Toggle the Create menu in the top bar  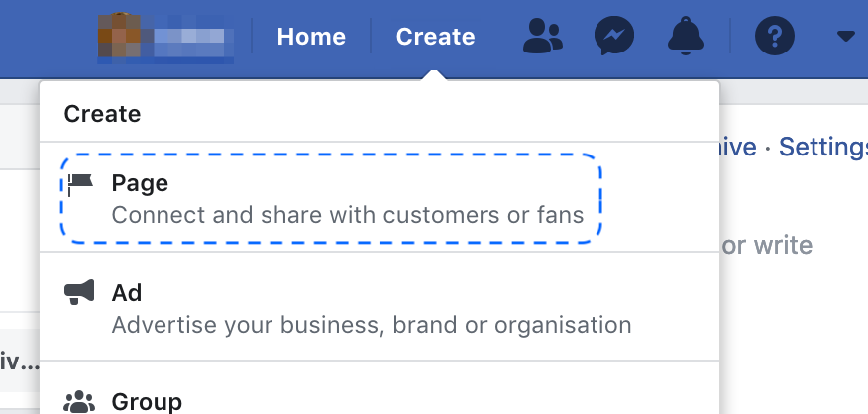435,37
